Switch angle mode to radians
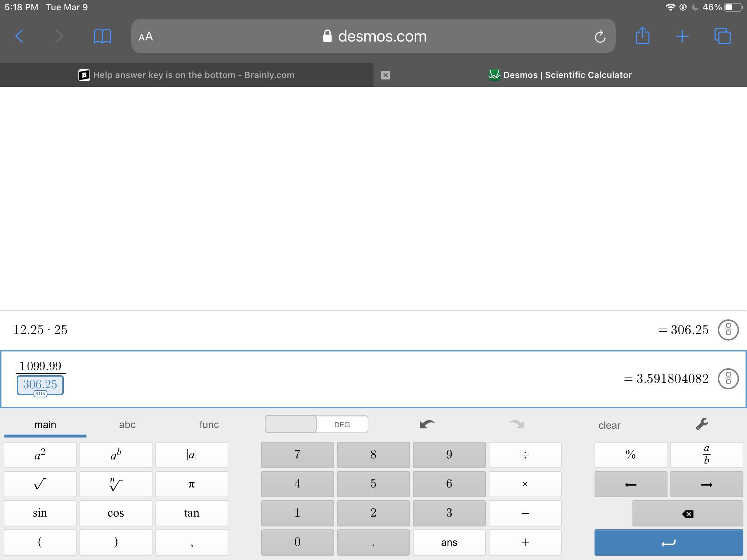Image resolution: width=747 pixels, height=560 pixels. point(291,424)
